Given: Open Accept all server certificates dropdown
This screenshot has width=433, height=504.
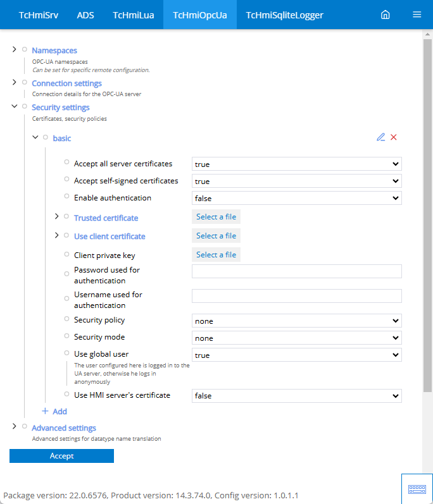Looking at the screenshot, I should pos(297,164).
